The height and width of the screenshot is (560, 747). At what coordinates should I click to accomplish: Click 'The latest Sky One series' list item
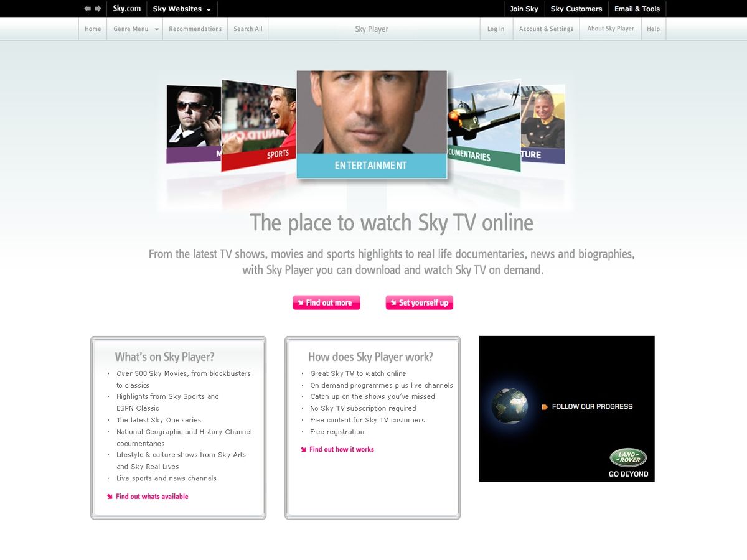(x=159, y=420)
